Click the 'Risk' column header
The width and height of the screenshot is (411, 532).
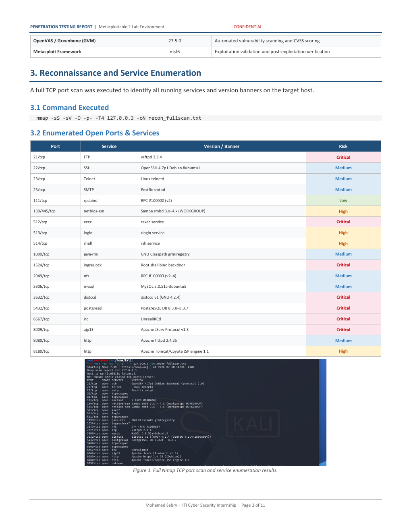[x=343, y=146]
